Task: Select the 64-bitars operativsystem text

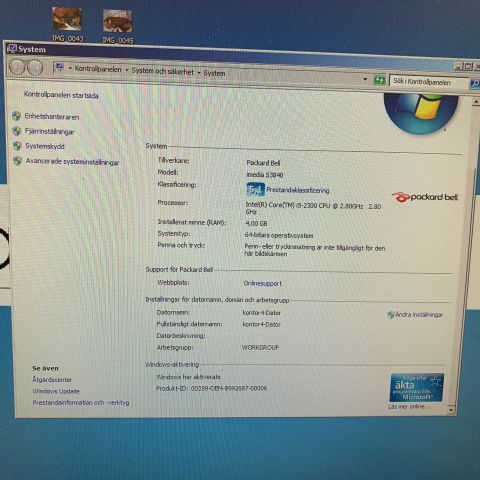Action: pos(279,235)
